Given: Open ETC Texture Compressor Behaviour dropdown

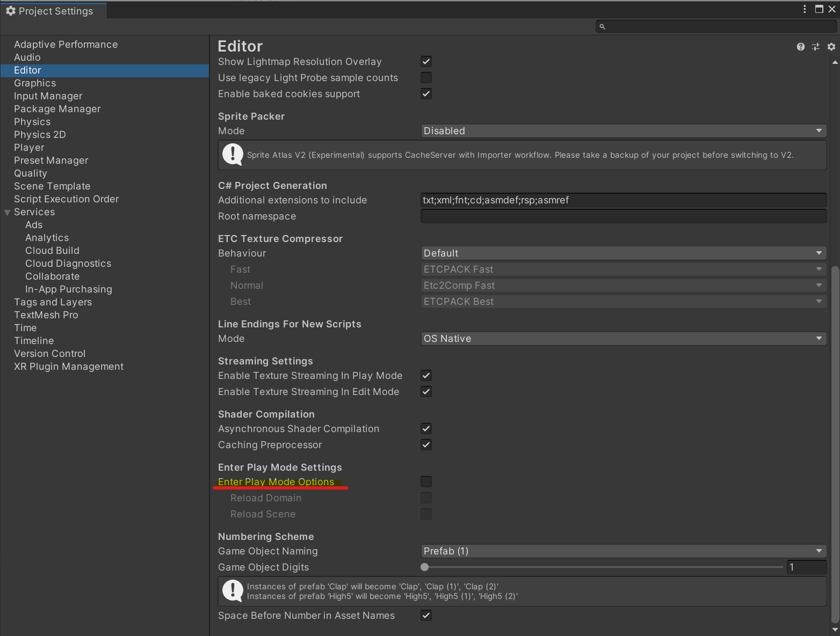Looking at the screenshot, I should click(623, 253).
